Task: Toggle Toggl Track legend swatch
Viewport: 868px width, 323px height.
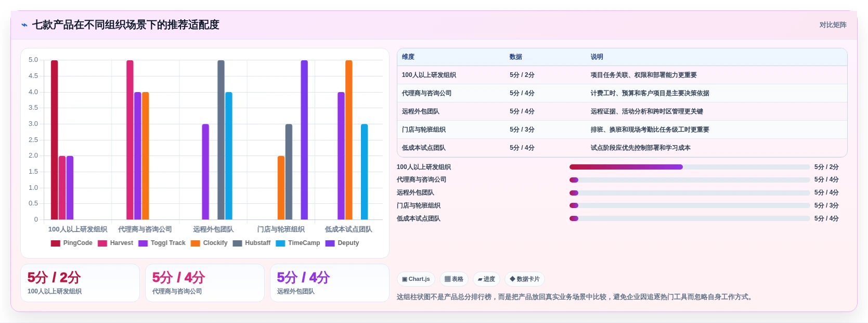Action: [143, 243]
